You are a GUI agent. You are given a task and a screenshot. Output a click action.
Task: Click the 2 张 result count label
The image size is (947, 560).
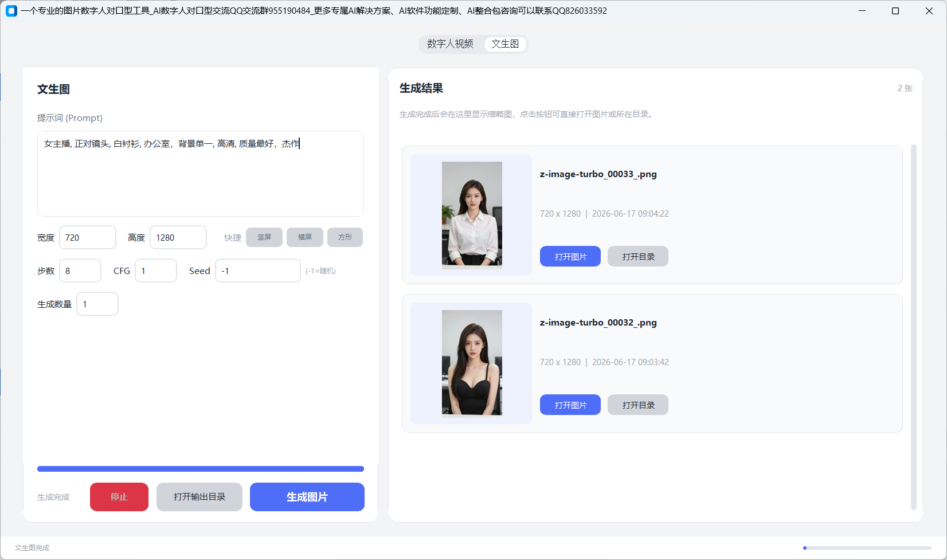point(905,88)
